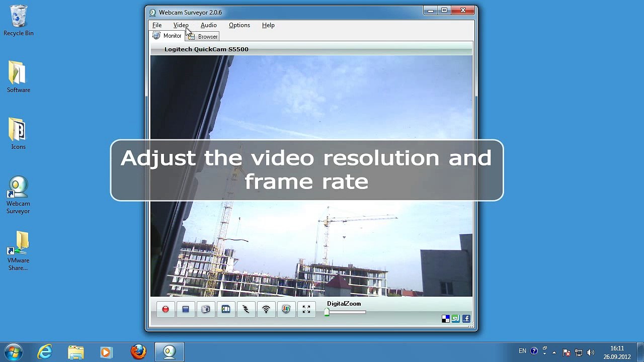Open the Action Center flag icon
The width and height of the screenshot is (644, 362).
click(x=567, y=352)
